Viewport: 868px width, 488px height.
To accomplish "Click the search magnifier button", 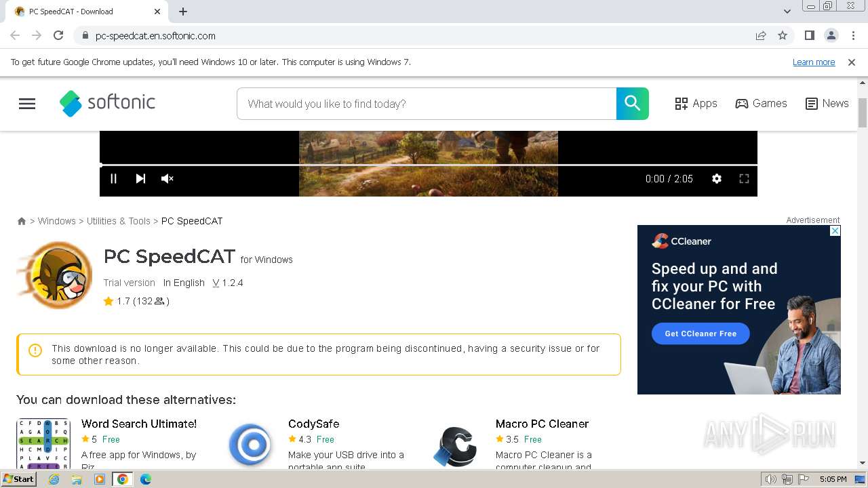I will point(632,104).
